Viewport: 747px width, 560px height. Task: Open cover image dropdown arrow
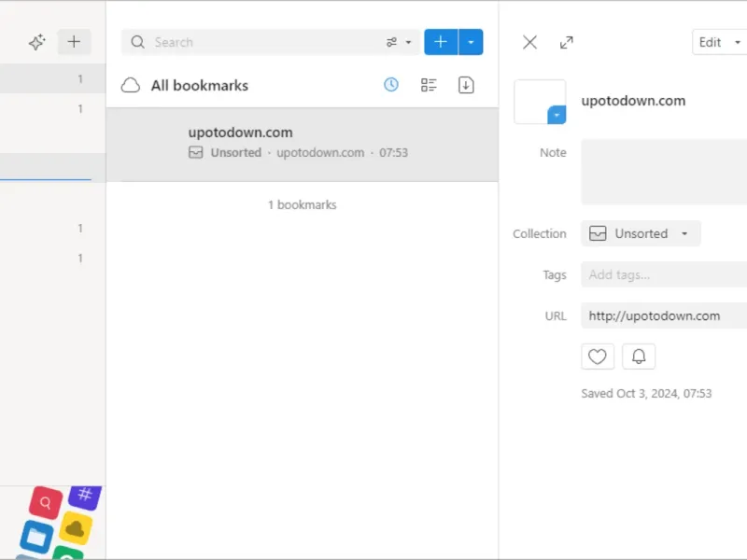(x=557, y=115)
